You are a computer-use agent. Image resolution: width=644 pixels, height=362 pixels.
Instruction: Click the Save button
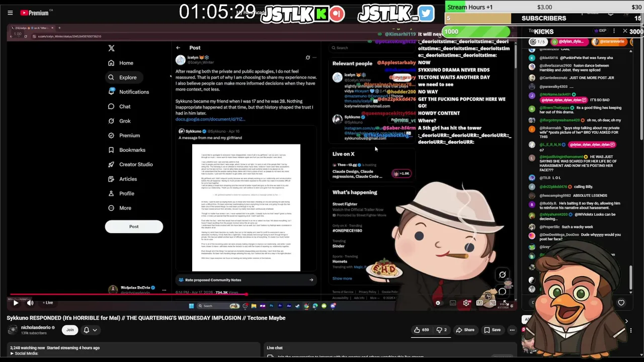click(x=492, y=330)
